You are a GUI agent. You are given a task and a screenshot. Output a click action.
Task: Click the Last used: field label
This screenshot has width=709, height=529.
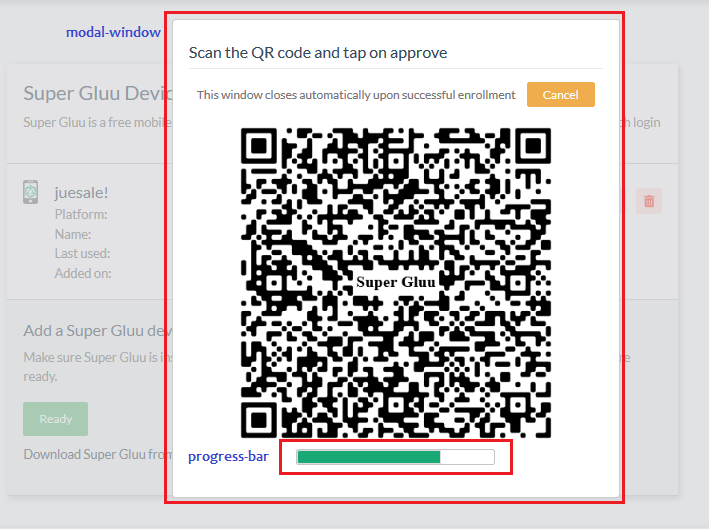(82, 253)
